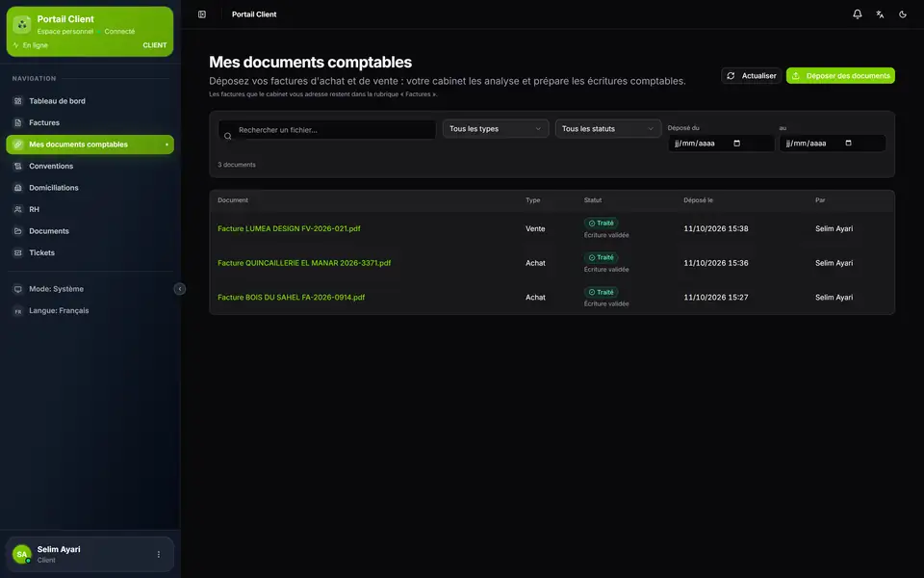Open Facture BOIS DU SAHEL FA-2026-0914.pdf
924x578 pixels.
point(291,298)
